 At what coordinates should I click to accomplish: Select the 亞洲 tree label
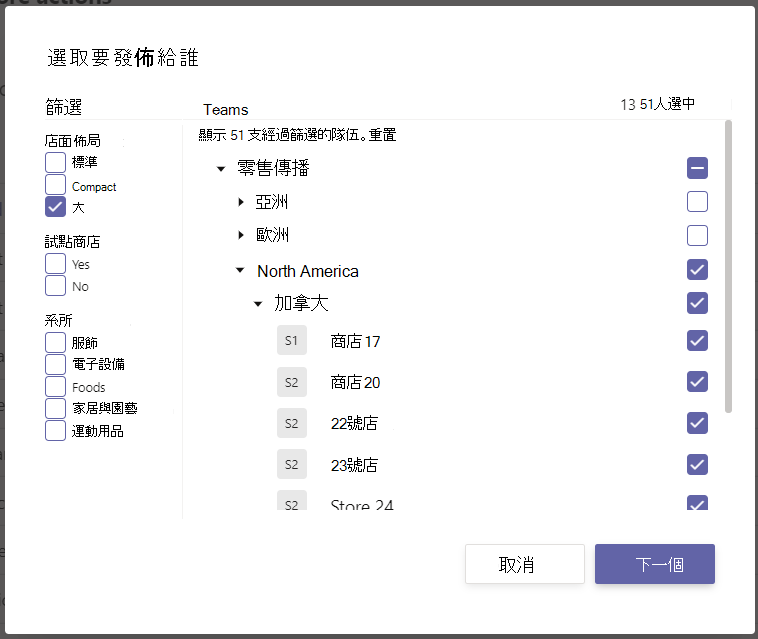tap(272, 202)
